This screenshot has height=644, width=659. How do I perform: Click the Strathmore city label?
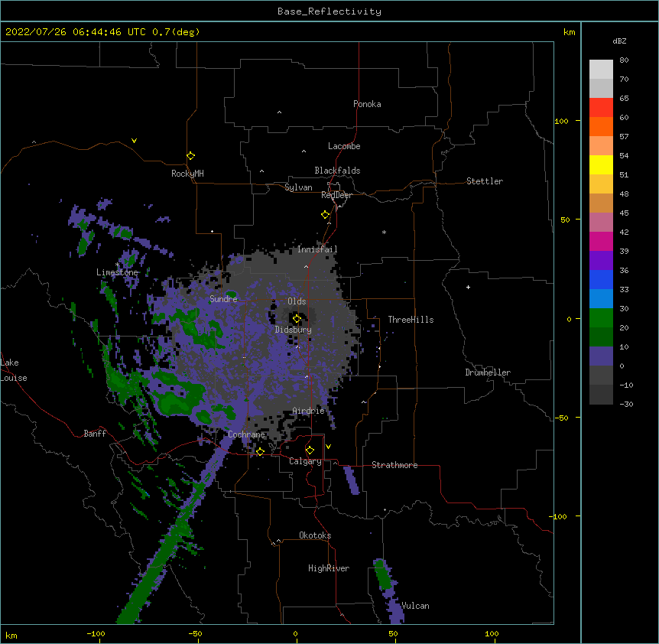point(394,465)
